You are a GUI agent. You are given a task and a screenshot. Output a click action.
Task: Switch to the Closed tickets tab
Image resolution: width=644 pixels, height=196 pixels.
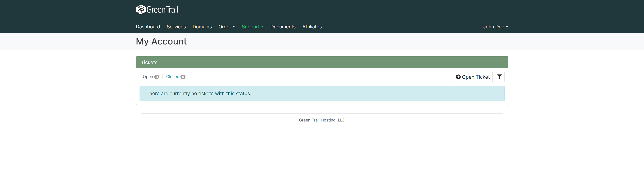(x=175, y=77)
